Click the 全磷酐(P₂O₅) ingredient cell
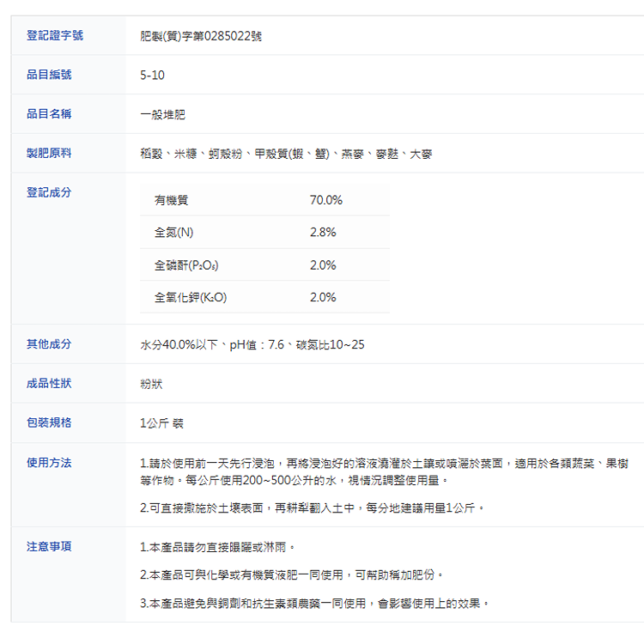Image resolution: width=644 pixels, height=644 pixels. pyautogui.click(x=186, y=265)
